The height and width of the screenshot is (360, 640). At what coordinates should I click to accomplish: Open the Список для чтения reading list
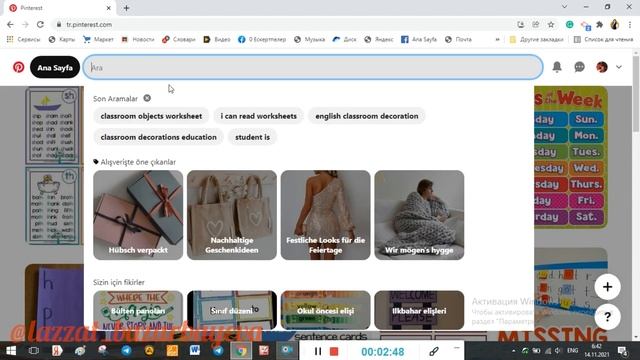tap(603, 39)
